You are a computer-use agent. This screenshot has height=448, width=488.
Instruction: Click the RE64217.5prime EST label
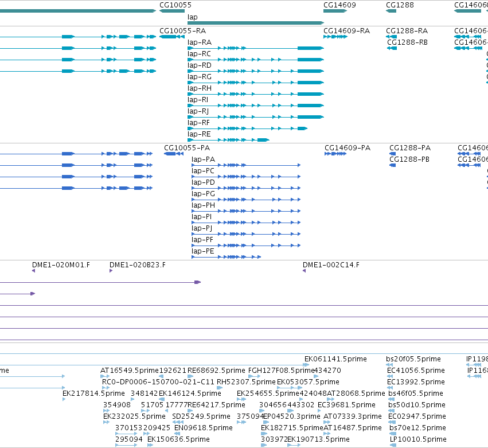pyautogui.click(x=216, y=405)
